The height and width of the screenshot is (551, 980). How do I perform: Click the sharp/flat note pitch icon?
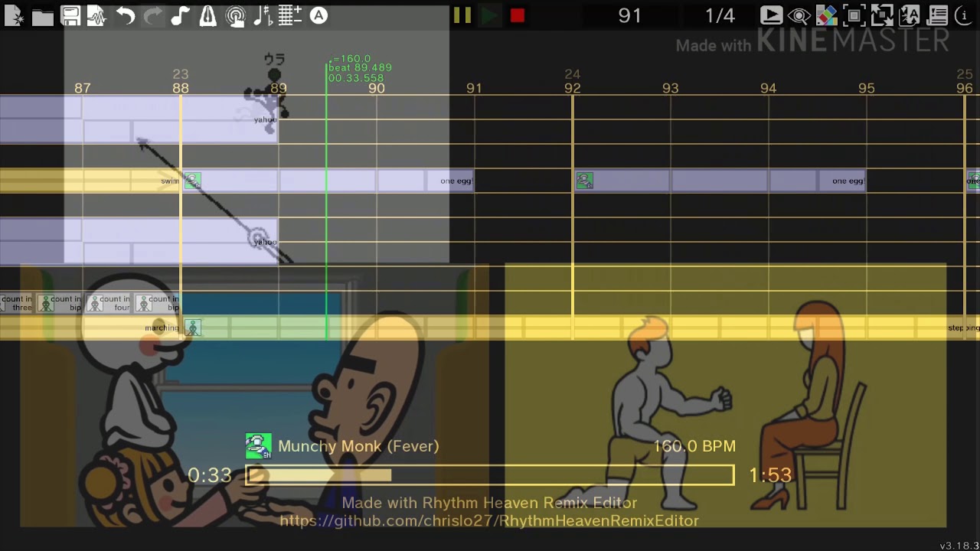(x=263, y=16)
